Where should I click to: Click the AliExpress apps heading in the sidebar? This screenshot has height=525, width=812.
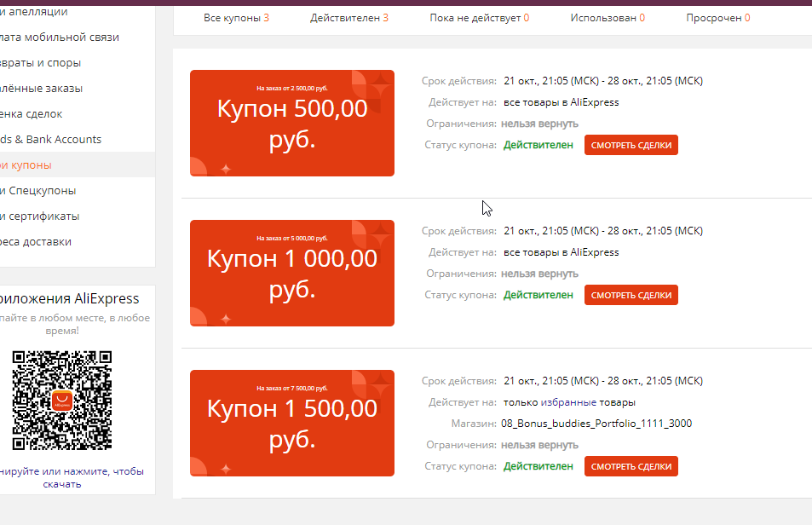tap(69, 299)
